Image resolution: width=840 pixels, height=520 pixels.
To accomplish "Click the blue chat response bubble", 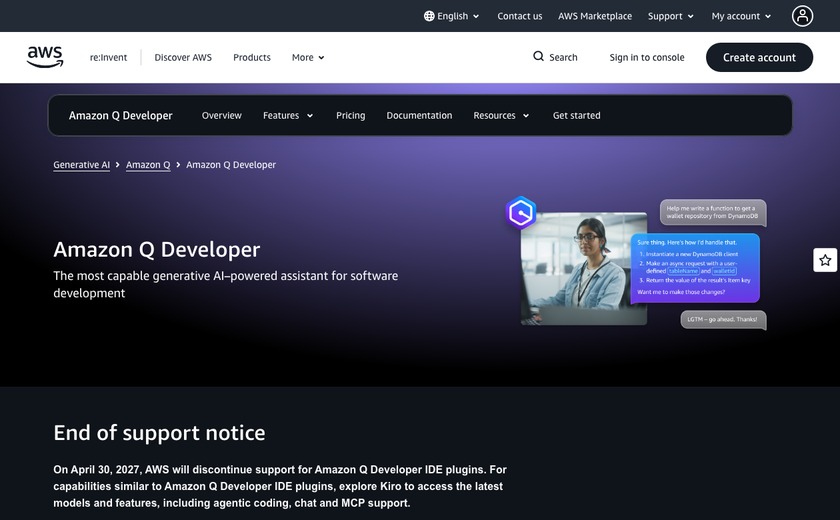I will point(695,268).
